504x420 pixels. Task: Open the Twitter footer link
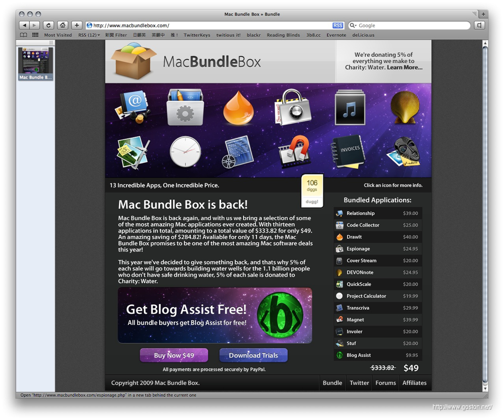coord(359,383)
